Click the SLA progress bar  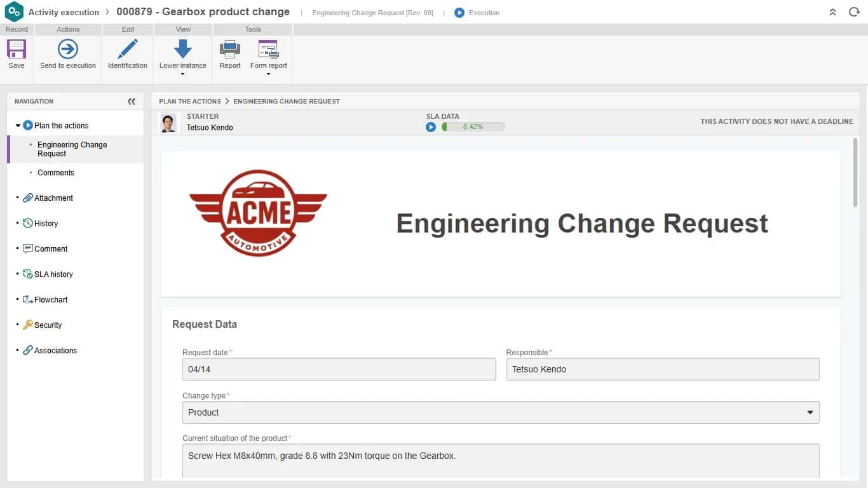point(473,126)
